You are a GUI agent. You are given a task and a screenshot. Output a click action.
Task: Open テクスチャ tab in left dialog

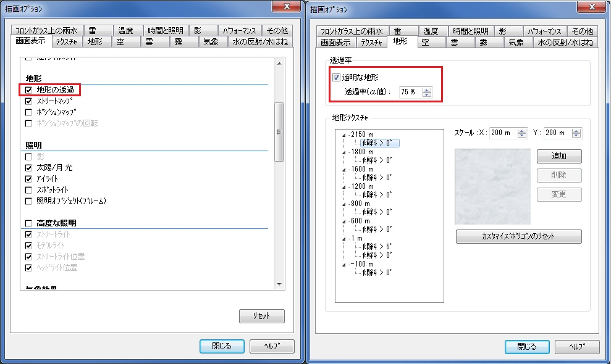[x=67, y=42]
